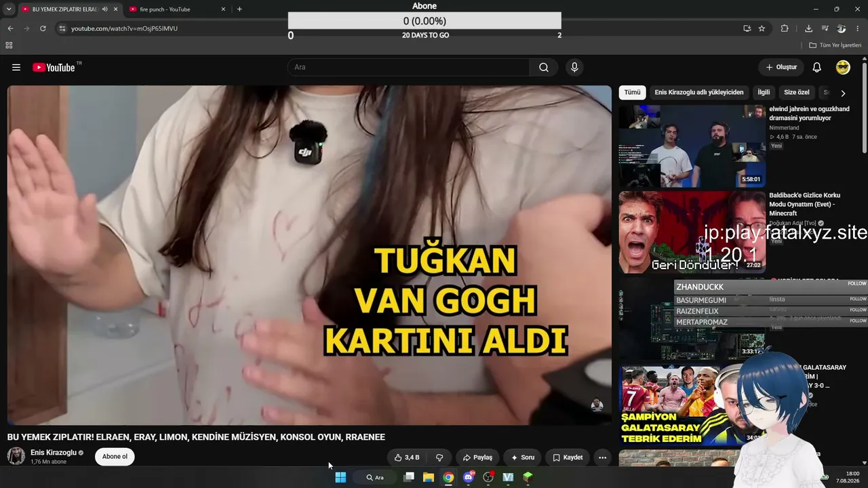Open the Minecraft block icon on taskbar
The height and width of the screenshot is (488, 868).
click(528, 477)
